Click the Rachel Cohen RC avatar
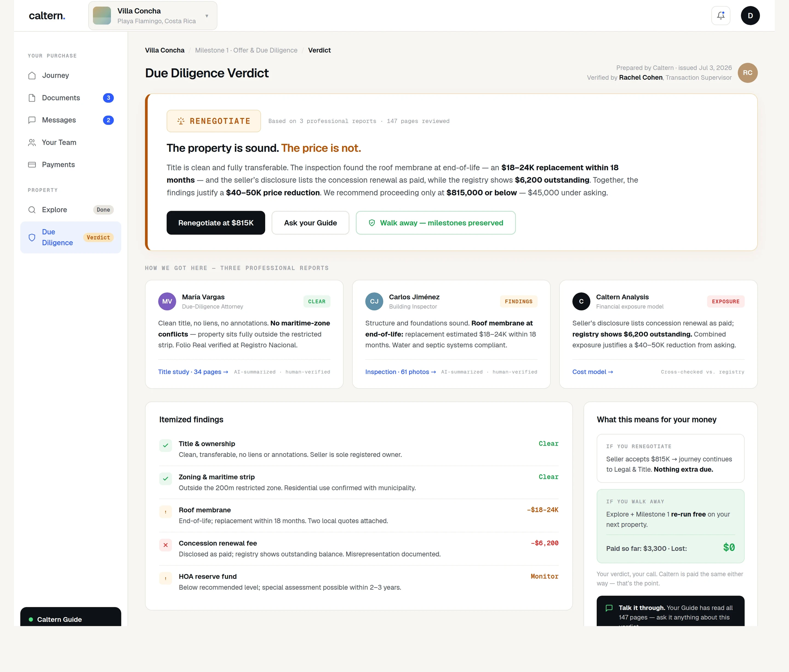 point(747,73)
